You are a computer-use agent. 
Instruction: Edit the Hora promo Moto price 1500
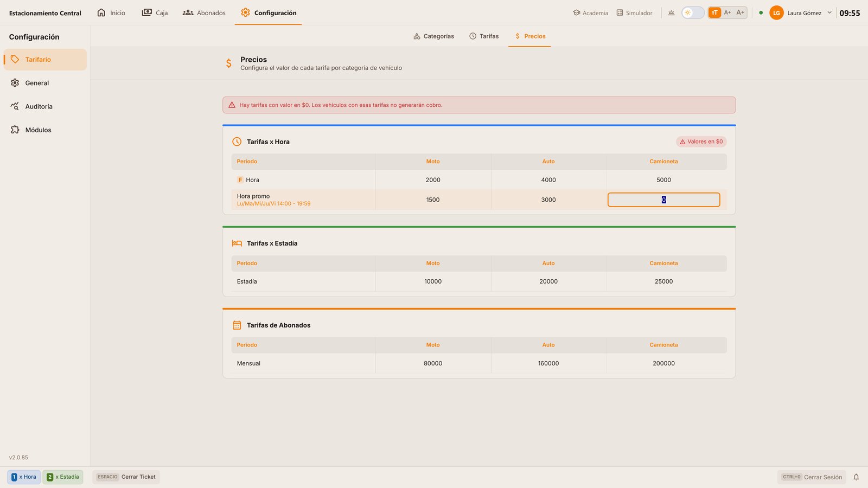click(x=433, y=200)
